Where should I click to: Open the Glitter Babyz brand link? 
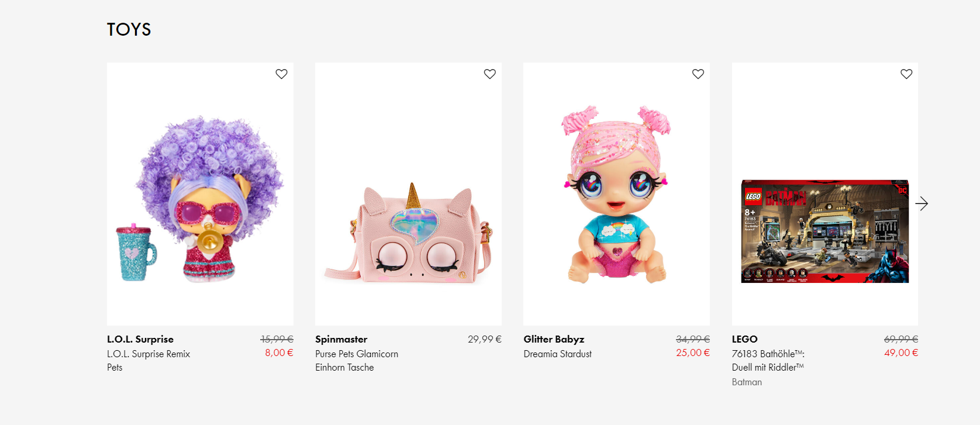click(554, 339)
